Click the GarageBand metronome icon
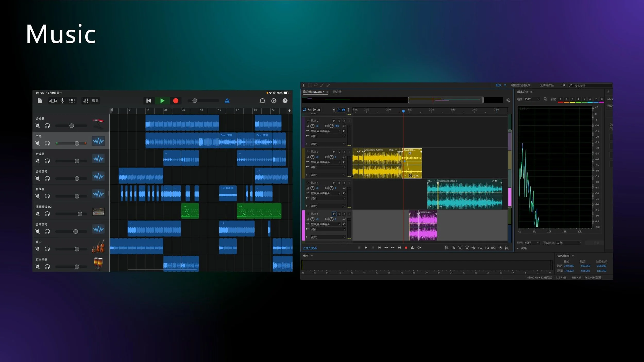The width and height of the screenshot is (644, 362). pos(227,101)
